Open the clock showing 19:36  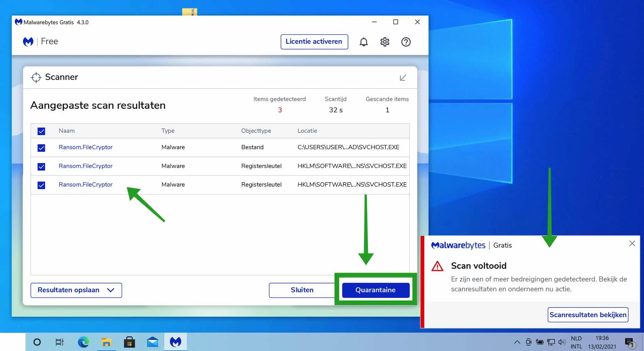click(602, 342)
